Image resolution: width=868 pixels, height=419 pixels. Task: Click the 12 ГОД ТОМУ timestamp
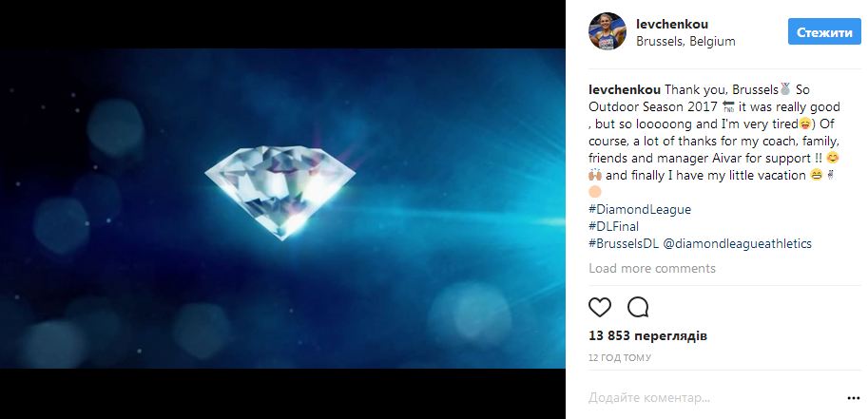pos(618,357)
